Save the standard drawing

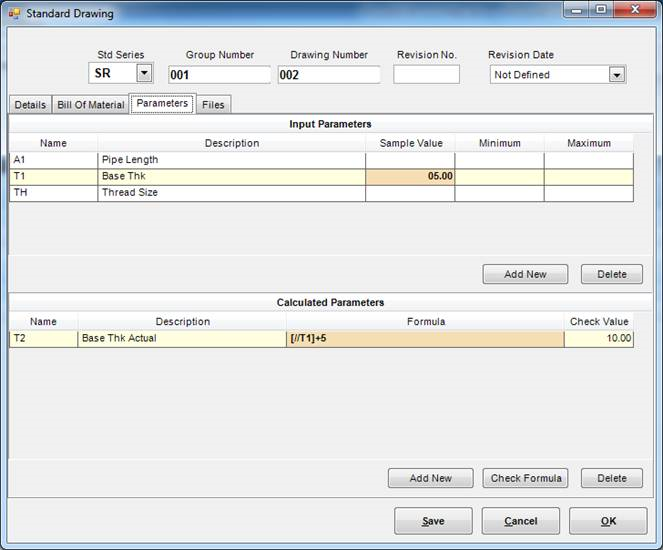pos(433,521)
